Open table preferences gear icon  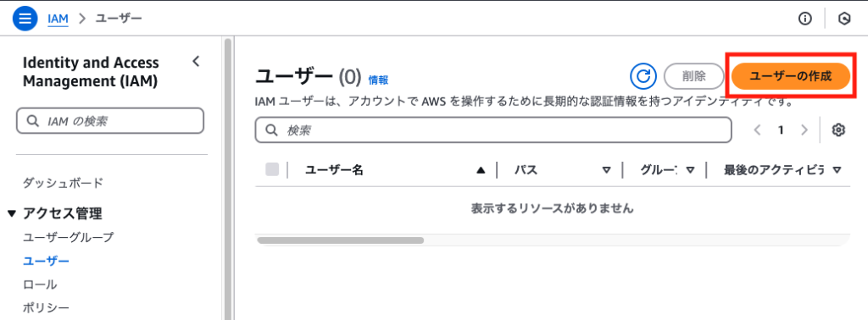(838, 130)
